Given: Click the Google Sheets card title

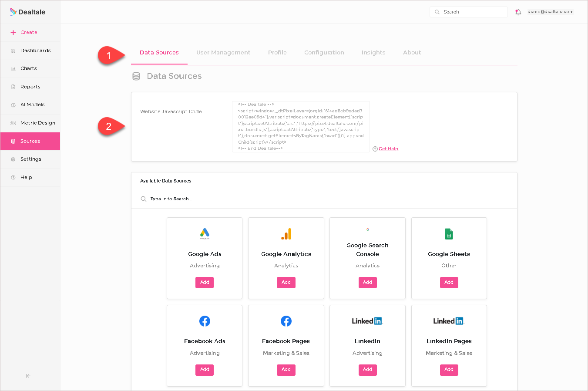Looking at the screenshot, I should point(449,254).
